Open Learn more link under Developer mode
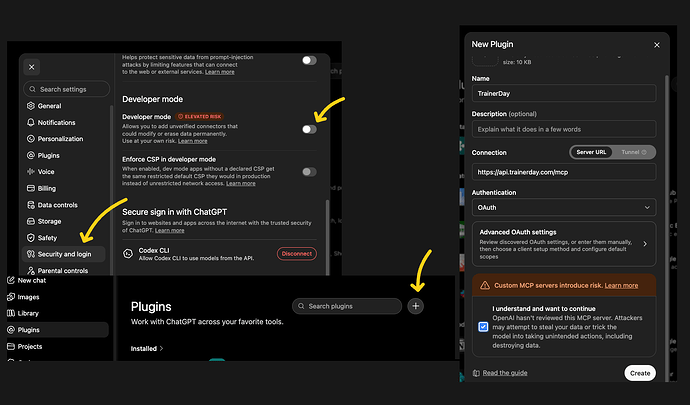The height and width of the screenshot is (405, 690). (193, 141)
